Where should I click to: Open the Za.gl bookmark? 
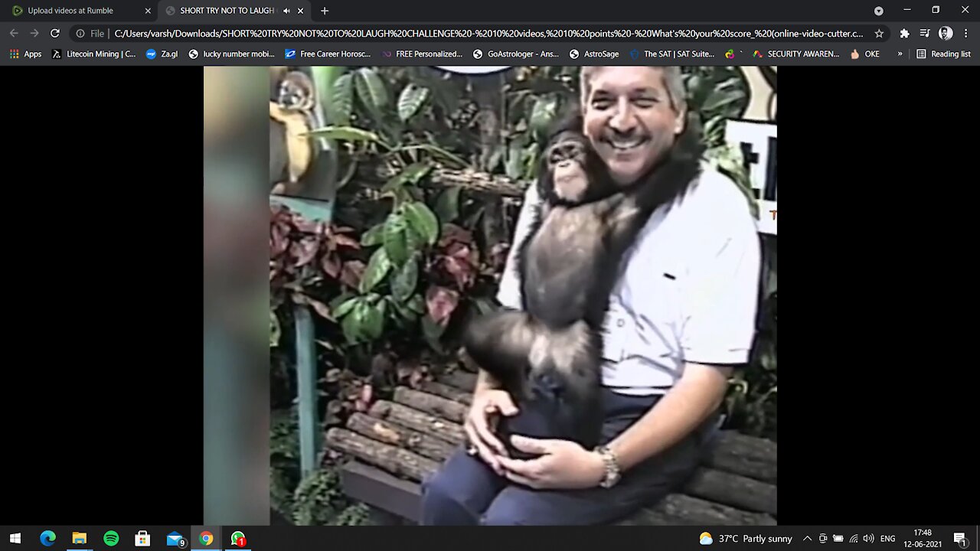162,54
